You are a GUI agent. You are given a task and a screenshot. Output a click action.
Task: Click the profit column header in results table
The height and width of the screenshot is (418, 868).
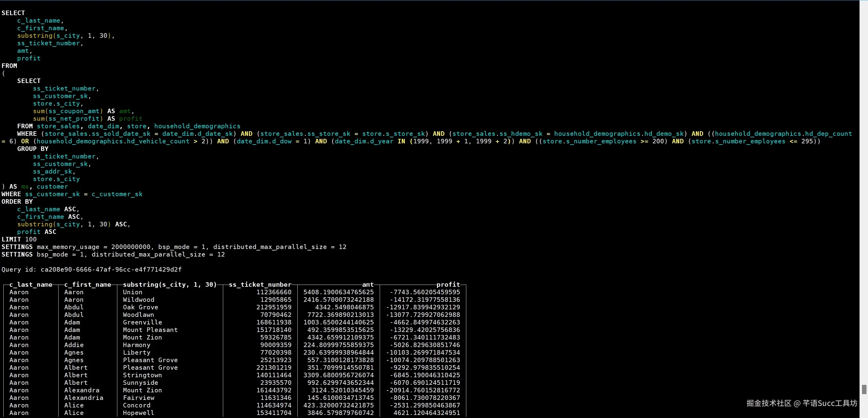coord(448,285)
